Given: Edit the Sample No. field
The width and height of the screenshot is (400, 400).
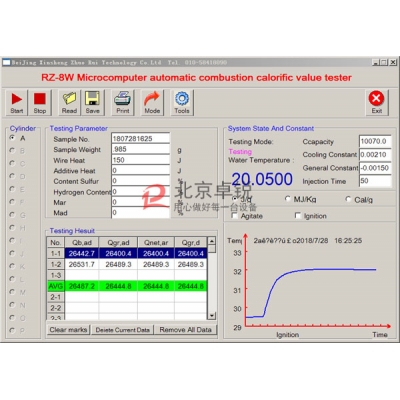Looking at the screenshot, I should pos(140,138).
